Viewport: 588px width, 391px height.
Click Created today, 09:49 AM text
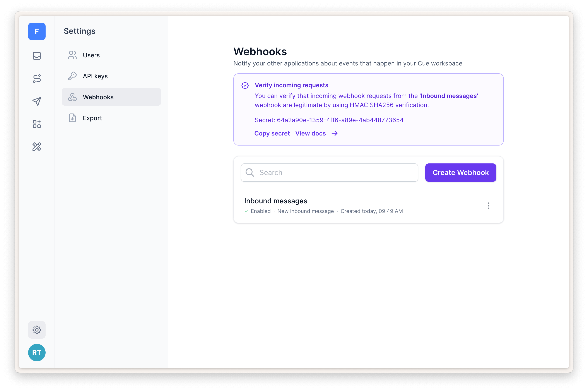click(371, 211)
